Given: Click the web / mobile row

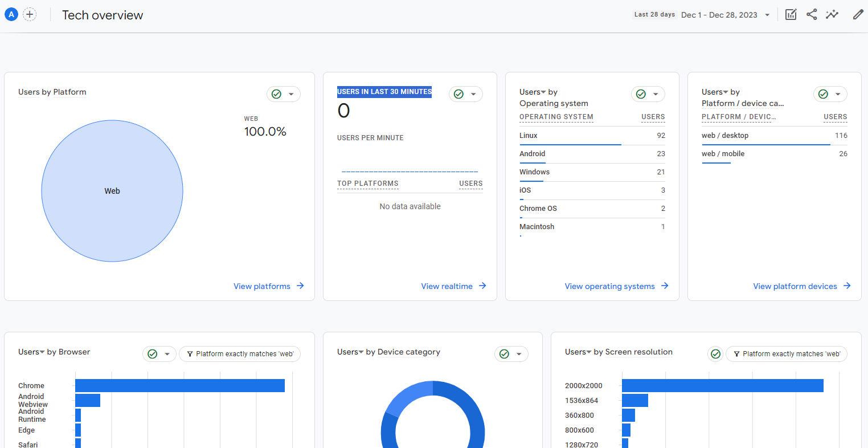Looking at the screenshot, I should point(775,154).
